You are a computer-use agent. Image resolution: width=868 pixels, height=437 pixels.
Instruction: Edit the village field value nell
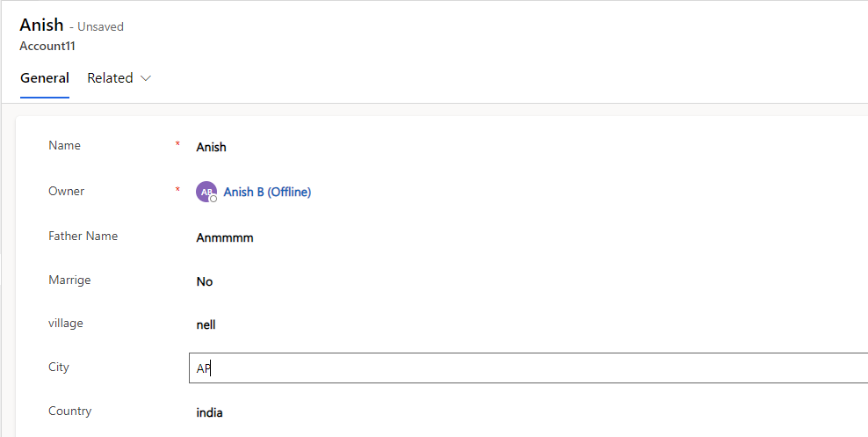[x=206, y=325]
